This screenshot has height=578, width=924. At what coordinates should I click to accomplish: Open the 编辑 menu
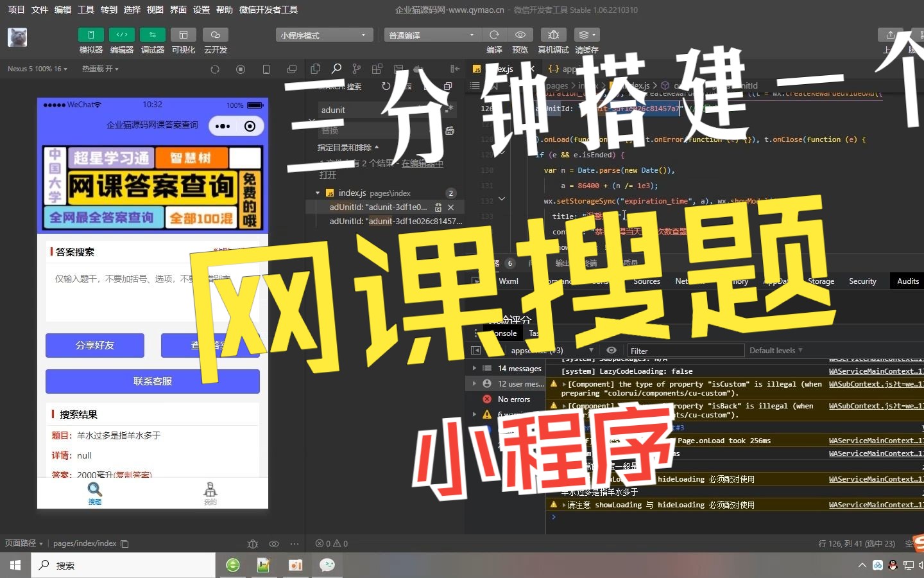coord(63,10)
